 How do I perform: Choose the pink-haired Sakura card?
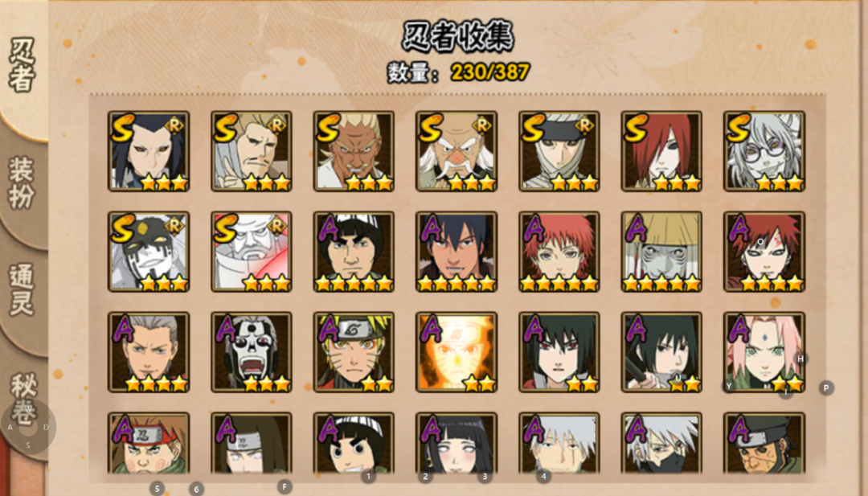coord(764,352)
